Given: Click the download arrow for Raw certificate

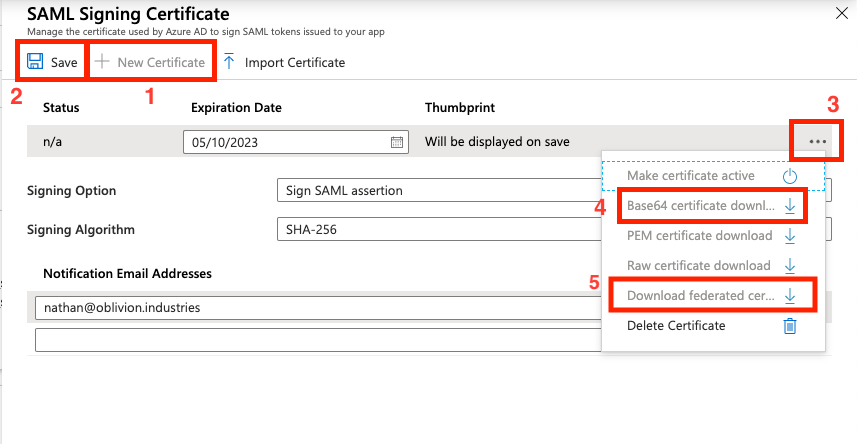Looking at the screenshot, I should tap(790, 266).
